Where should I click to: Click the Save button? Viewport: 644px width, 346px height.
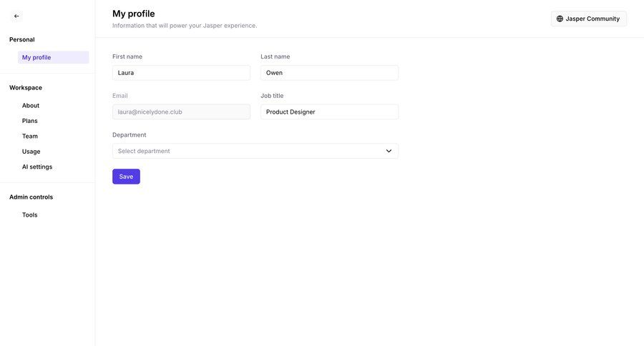tap(126, 177)
